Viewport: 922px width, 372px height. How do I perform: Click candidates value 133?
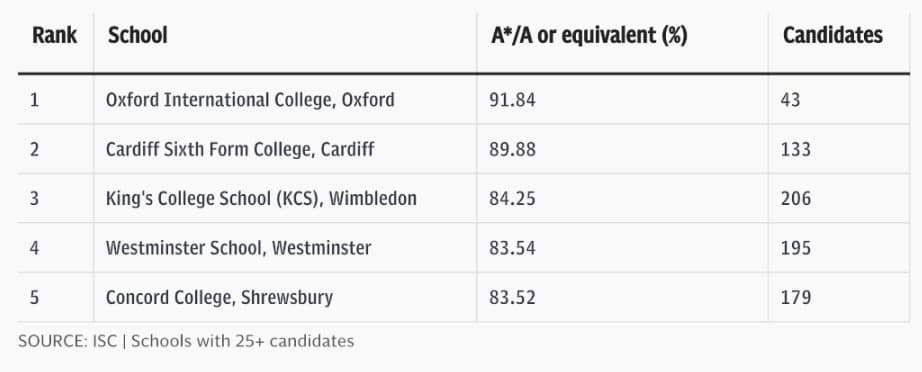(x=796, y=149)
